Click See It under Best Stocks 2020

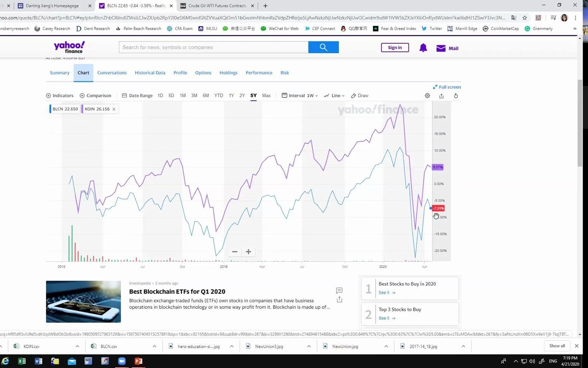[x=387, y=293]
